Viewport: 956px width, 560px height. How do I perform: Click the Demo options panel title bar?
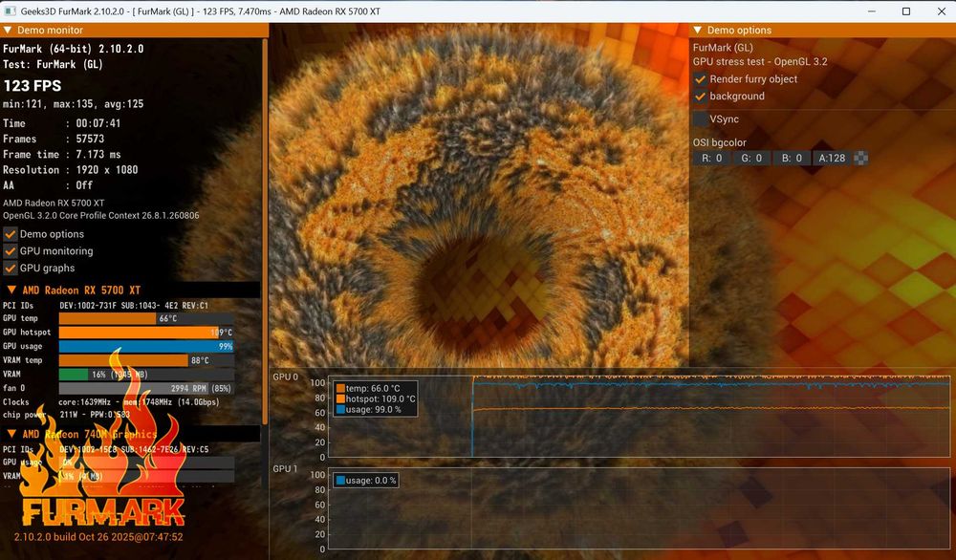822,30
